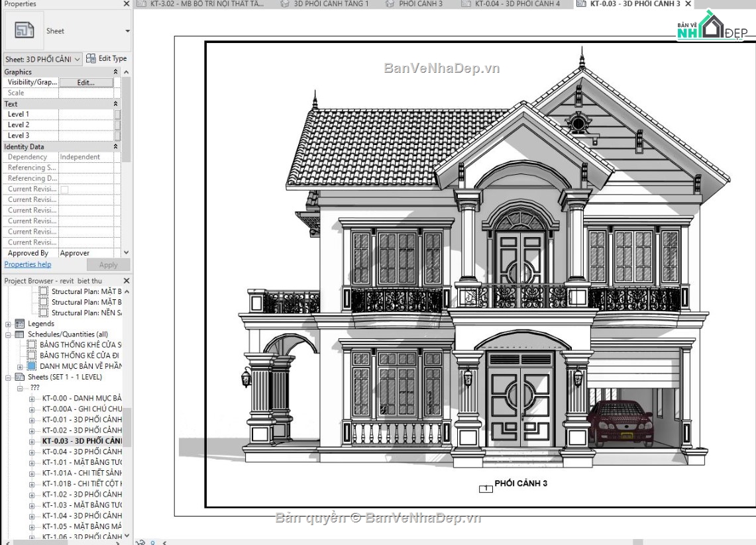The width and height of the screenshot is (756, 545).
Task: Click the 3D view icon on PHỐI CẢNH 3 tab
Action: point(390,4)
